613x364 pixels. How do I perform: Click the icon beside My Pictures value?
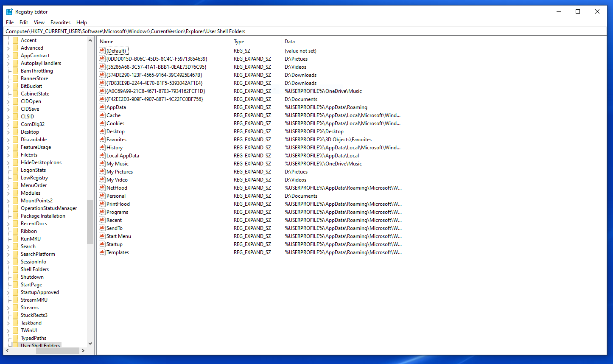tap(102, 171)
